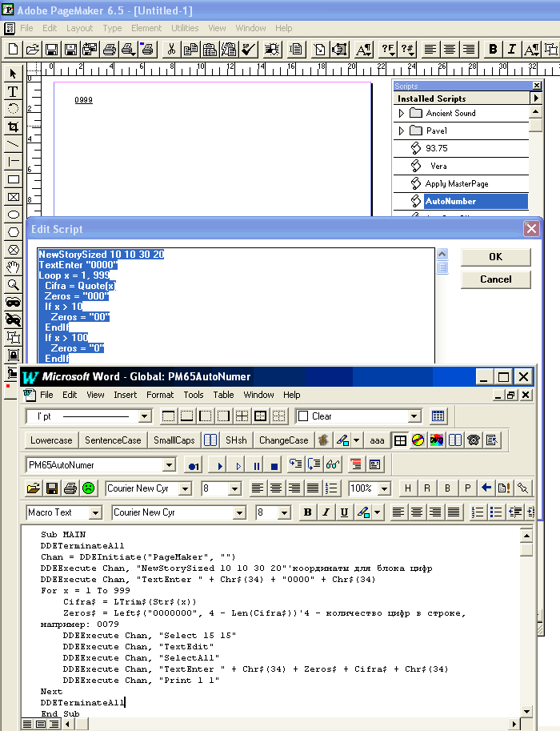Open Word Insert menu

[126, 395]
